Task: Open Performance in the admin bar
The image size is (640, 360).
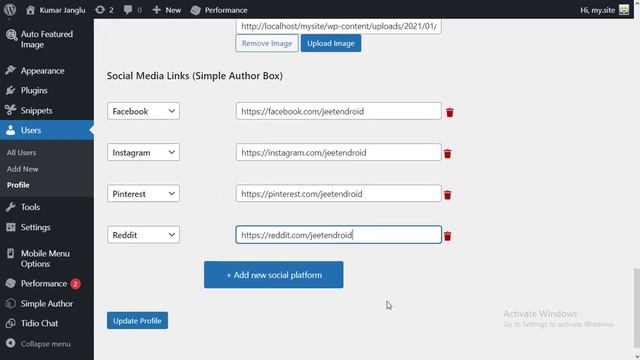Action: click(219, 10)
